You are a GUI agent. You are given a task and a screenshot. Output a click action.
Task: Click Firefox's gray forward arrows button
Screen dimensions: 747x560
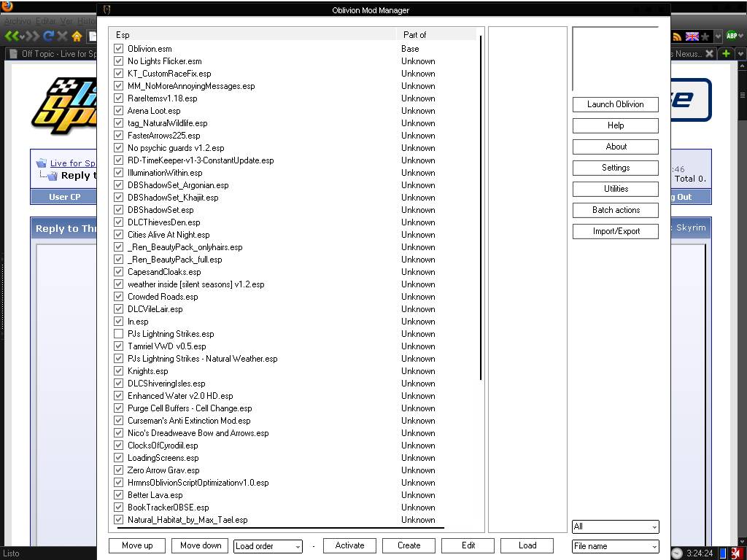pos(32,36)
